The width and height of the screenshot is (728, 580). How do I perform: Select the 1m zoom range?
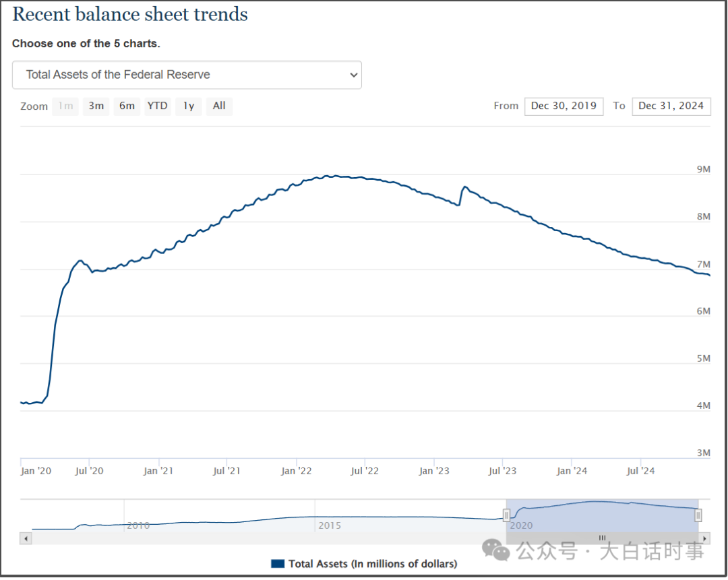coord(65,106)
